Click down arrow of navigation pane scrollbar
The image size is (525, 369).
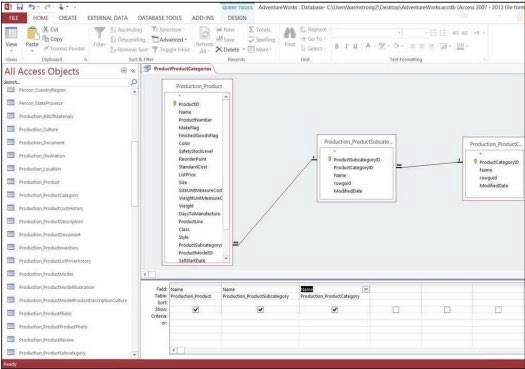coord(135,354)
